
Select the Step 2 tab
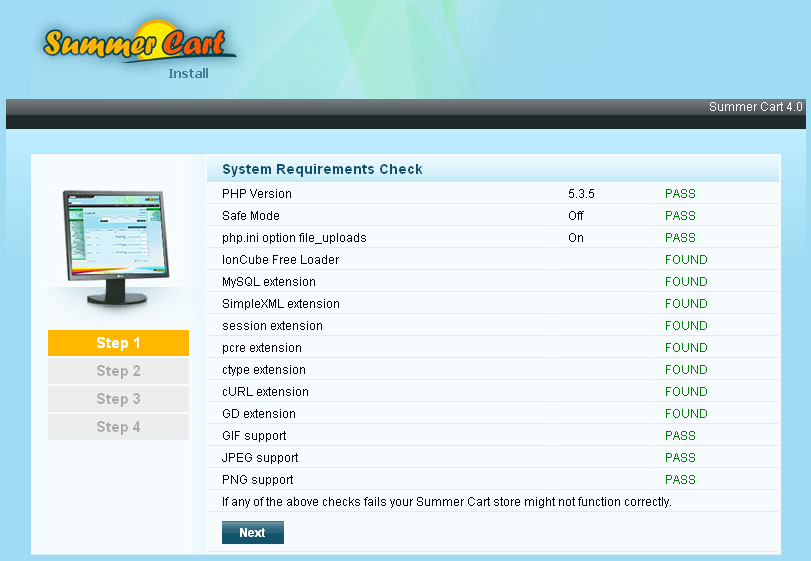[118, 371]
